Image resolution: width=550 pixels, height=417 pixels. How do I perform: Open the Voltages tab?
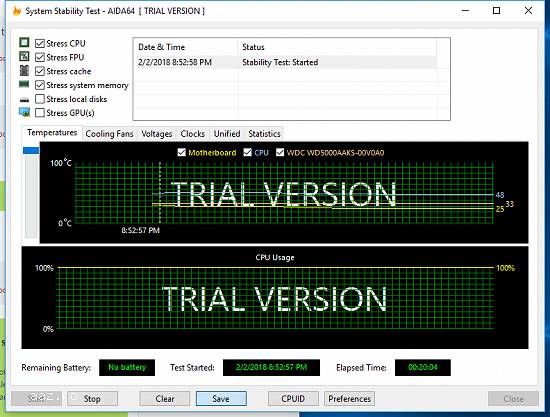tap(157, 134)
